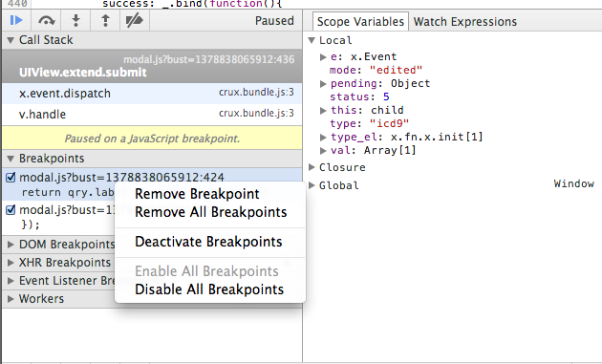Viewport: 602px width, 364px height.
Task: Click the modal.js?bust=1378838065912:424 breakpoint label
Action: pyautogui.click(x=121, y=178)
